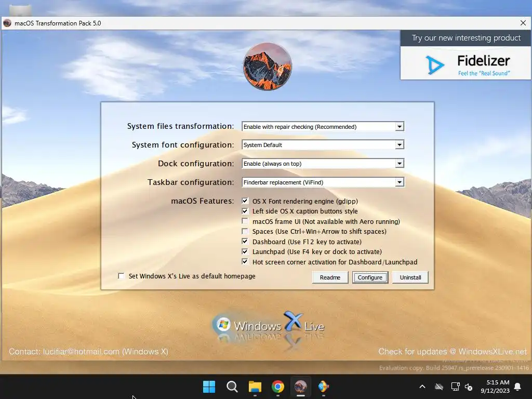Screen dimensions: 532x399
Task: Launch Google Chrome from taskbar
Action: pyautogui.click(x=278, y=387)
